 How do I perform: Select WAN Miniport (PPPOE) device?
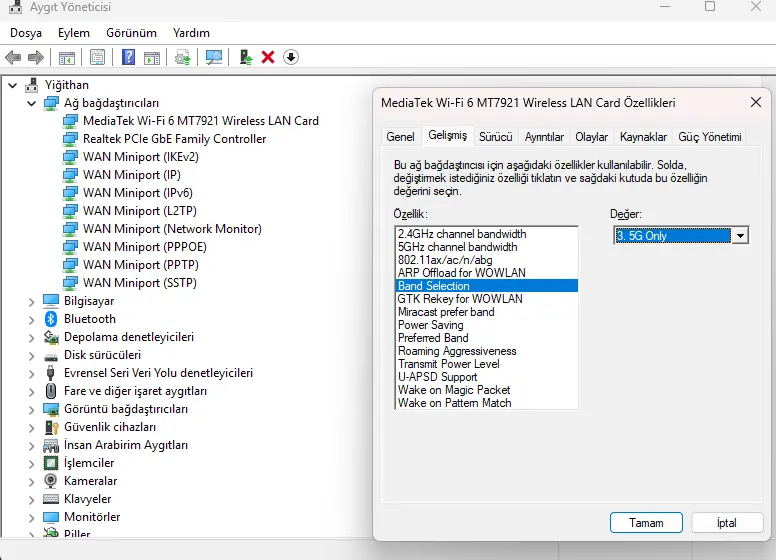click(145, 247)
